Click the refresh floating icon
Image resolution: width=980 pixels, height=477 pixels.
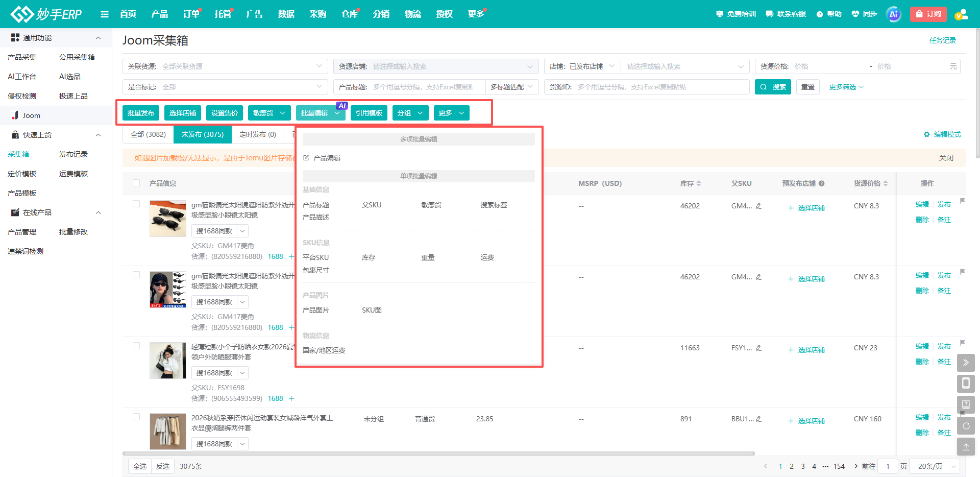pos(966,425)
